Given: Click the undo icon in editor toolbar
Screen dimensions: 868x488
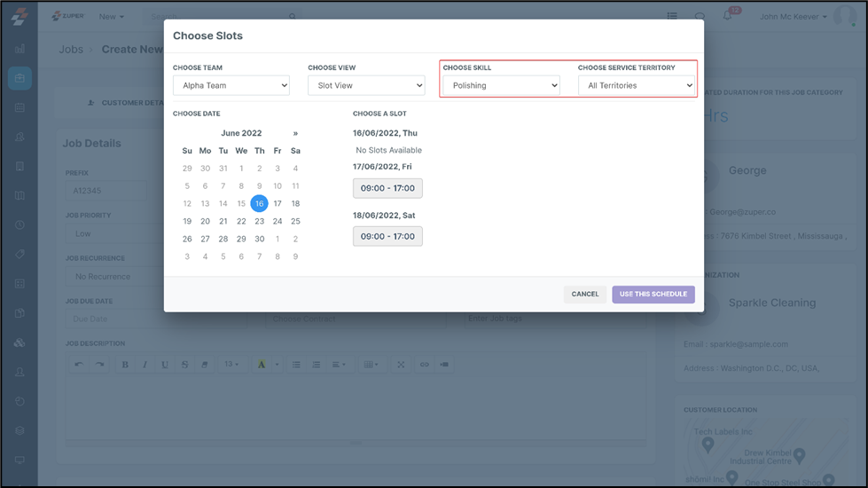Looking at the screenshot, I should (x=80, y=365).
